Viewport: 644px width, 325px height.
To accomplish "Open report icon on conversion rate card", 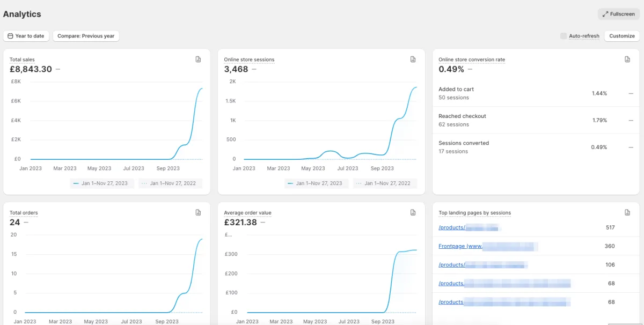I will [627, 60].
